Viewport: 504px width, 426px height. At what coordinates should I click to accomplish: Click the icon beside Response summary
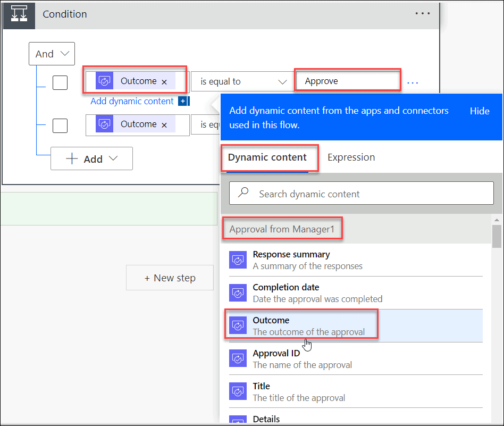pyautogui.click(x=238, y=260)
